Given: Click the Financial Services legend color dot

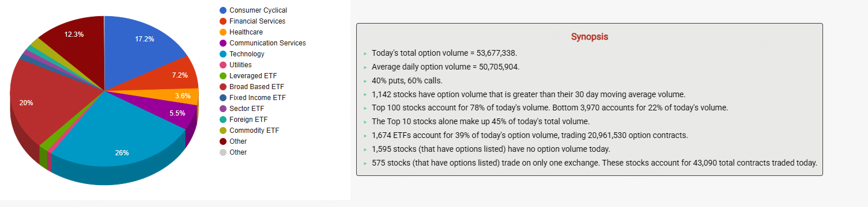Looking at the screenshot, I should pos(223,21).
